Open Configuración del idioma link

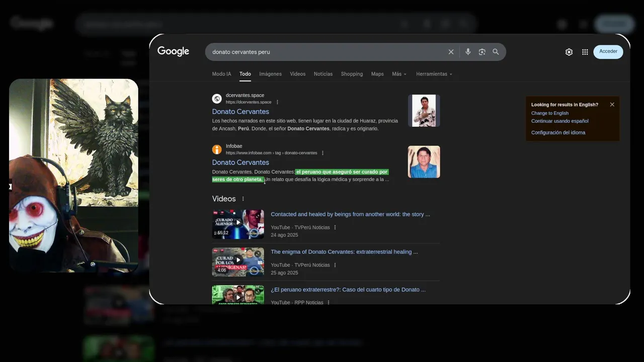coord(558,133)
